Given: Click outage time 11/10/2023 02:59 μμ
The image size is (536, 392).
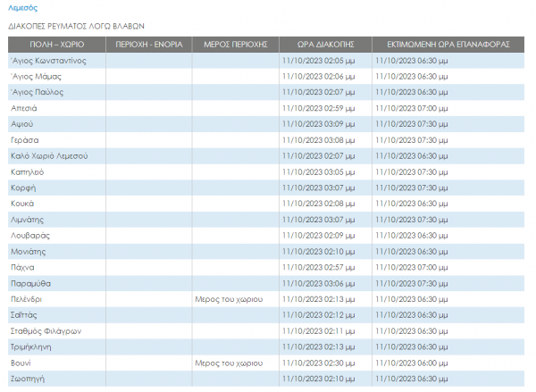Looking at the screenshot, I should (x=319, y=108).
